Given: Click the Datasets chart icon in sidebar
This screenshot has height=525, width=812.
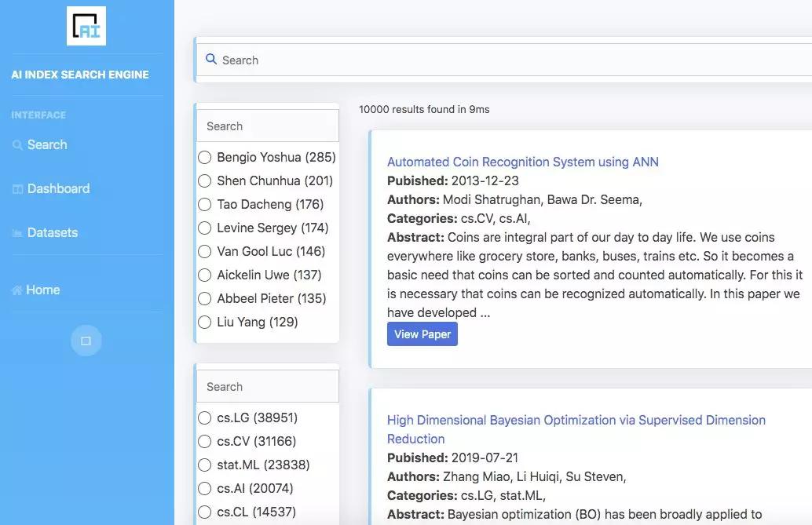Looking at the screenshot, I should [x=17, y=233].
